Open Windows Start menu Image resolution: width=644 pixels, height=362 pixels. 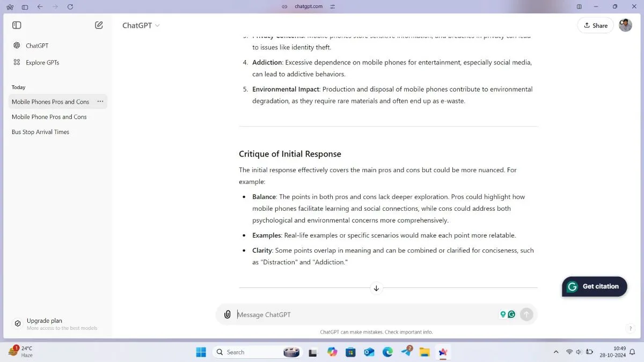coord(201,352)
